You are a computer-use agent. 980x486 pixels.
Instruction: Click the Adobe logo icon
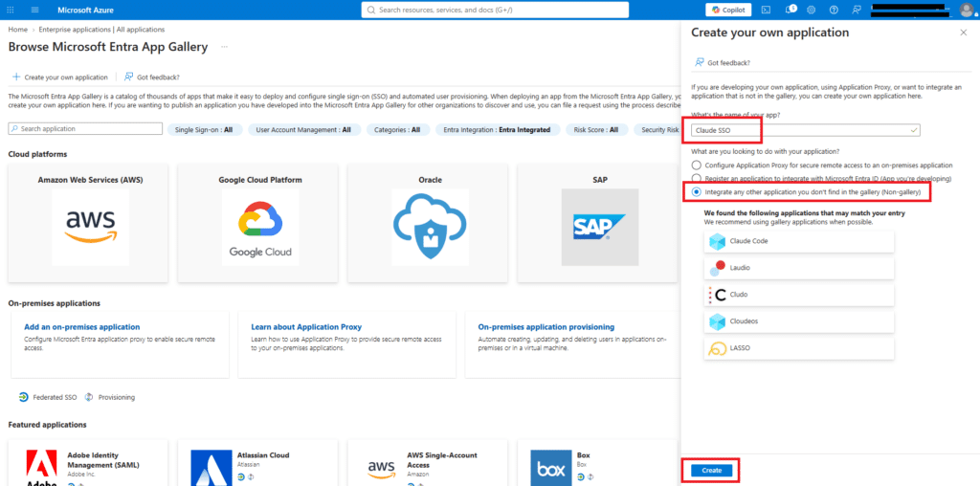(x=42, y=468)
